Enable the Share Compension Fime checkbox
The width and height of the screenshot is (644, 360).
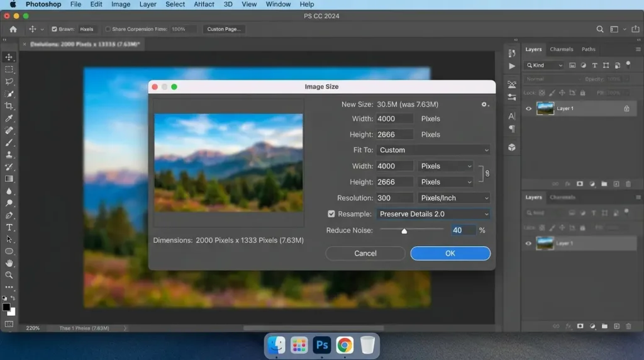tap(108, 29)
